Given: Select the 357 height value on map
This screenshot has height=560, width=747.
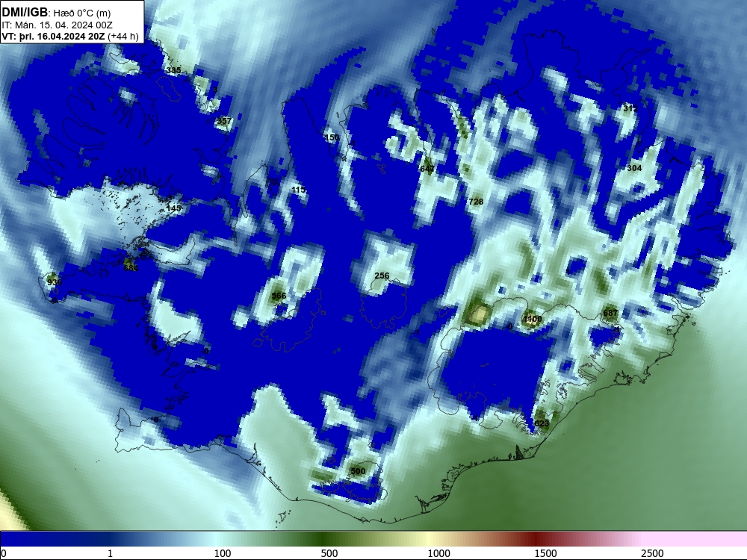Looking at the screenshot, I should coord(224,121).
